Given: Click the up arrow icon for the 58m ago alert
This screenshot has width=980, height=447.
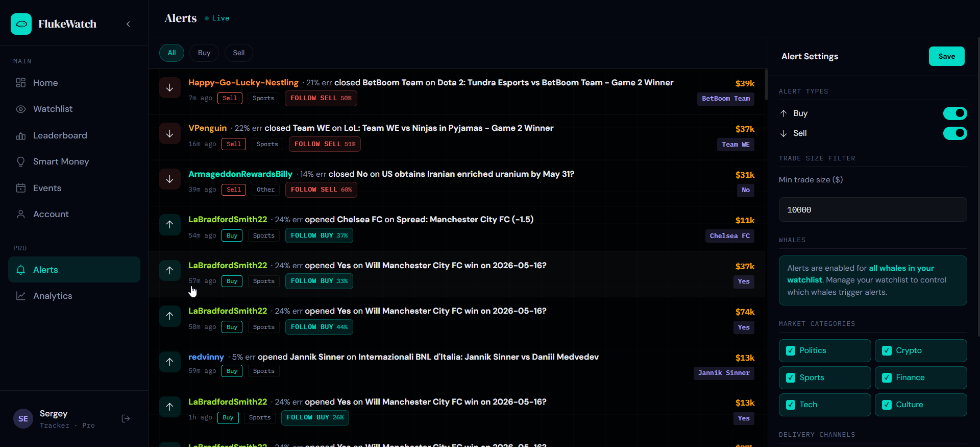Looking at the screenshot, I should click(170, 316).
